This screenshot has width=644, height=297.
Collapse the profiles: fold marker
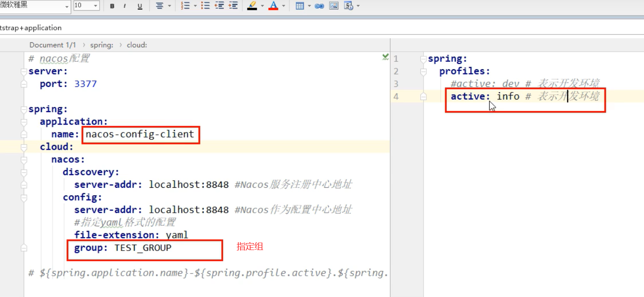click(423, 72)
